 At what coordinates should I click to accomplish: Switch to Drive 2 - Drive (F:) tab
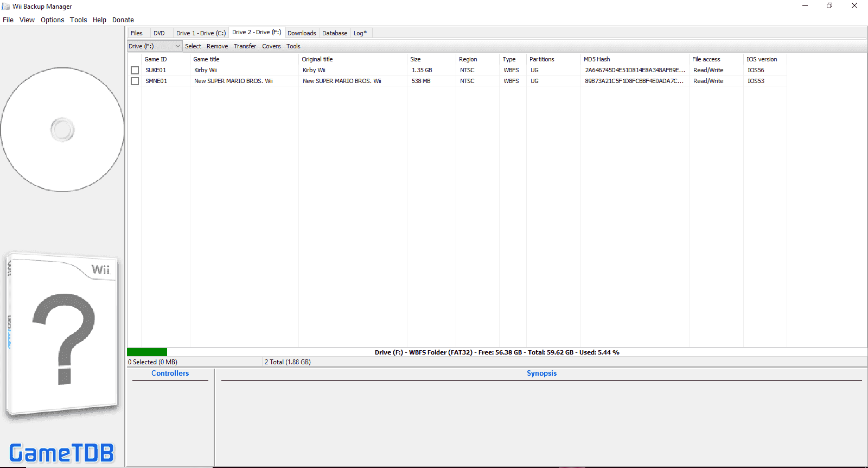pyautogui.click(x=257, y=33)
